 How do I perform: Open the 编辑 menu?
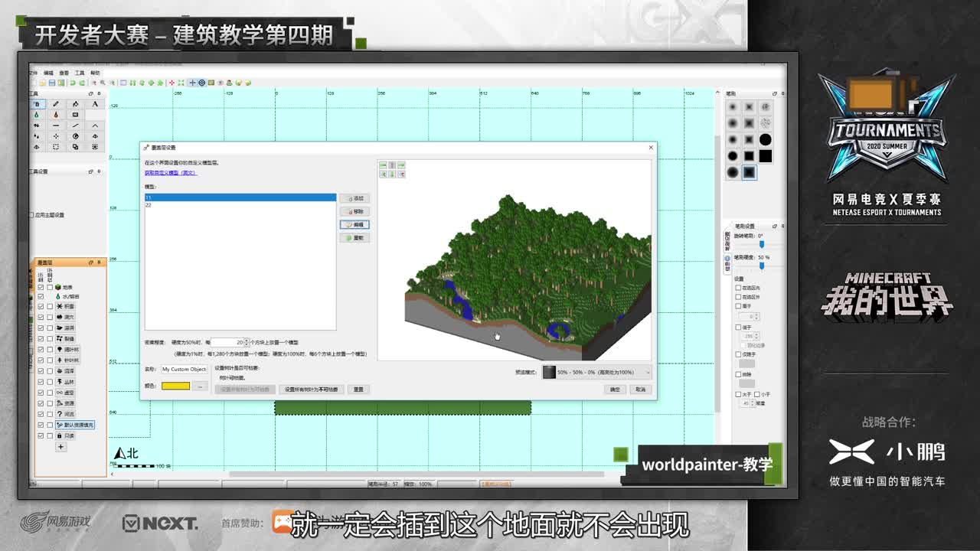pyautogui.click(x=48, y=73)
